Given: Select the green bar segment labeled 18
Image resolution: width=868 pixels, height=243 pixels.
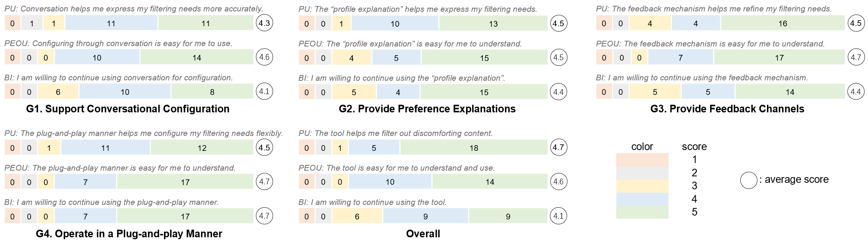Looking at the screenshot, I should pos(474,148).
